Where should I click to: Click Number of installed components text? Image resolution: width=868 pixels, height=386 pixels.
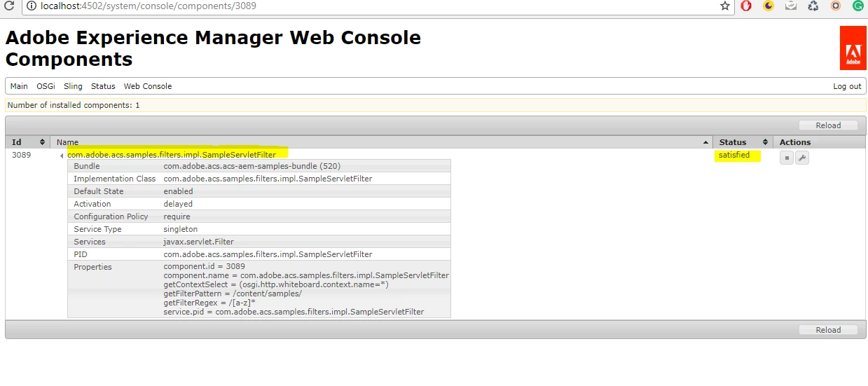(74, 105)
